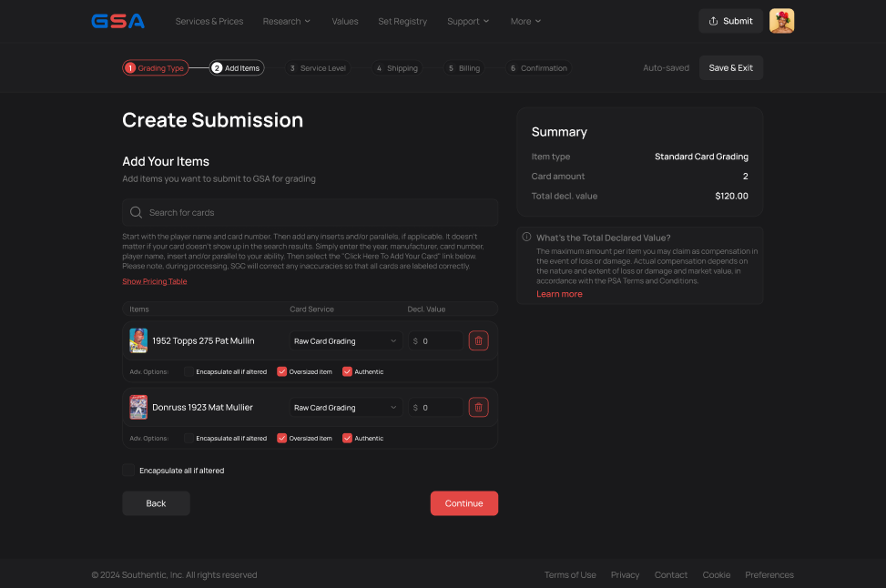Screen dimensions: 886x588
Task: Click the GSA logo
Action: tap(117, 21)
